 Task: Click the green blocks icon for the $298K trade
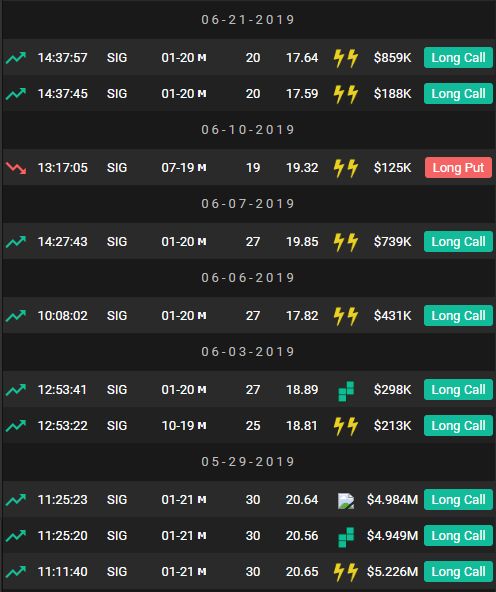[x=346, y=391]
